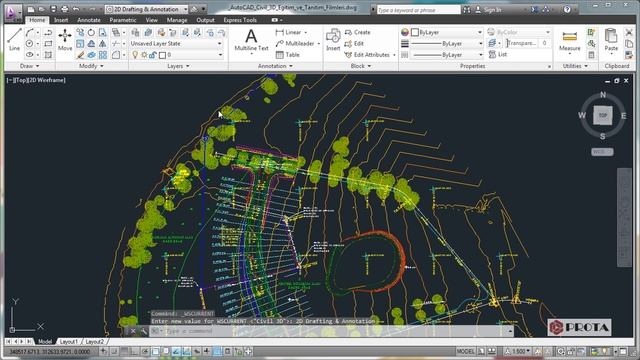Open the ByLayer linetype dropdown

coord(447,54)
